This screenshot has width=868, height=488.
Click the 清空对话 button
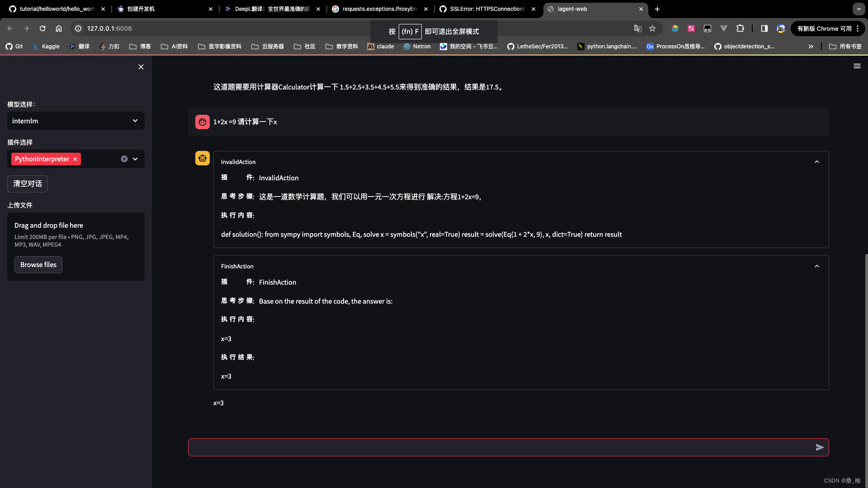click(28, 184)
